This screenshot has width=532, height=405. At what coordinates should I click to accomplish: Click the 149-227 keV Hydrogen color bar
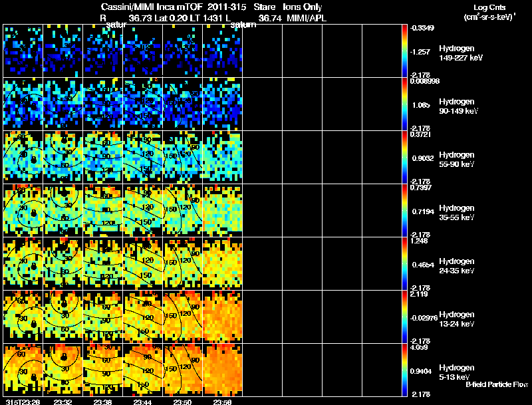[x=406, y=51]
